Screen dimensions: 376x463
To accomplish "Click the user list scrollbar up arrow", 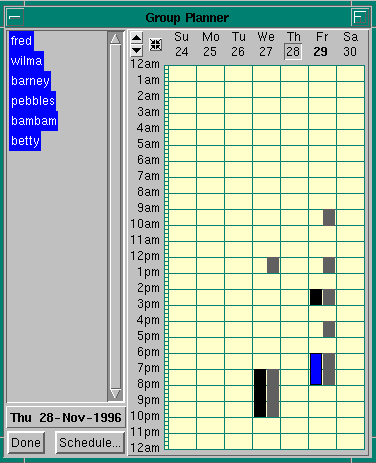I will click(x=115, y=39).
